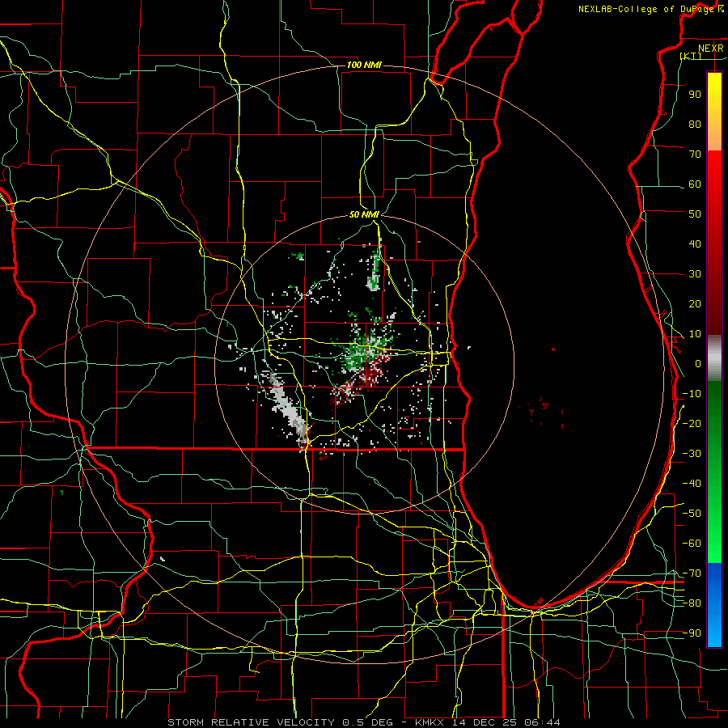The height and width of the screenshot is (728, 728).
Task: Click the "-30" value on velocity scale
Action: coord(692,454)
